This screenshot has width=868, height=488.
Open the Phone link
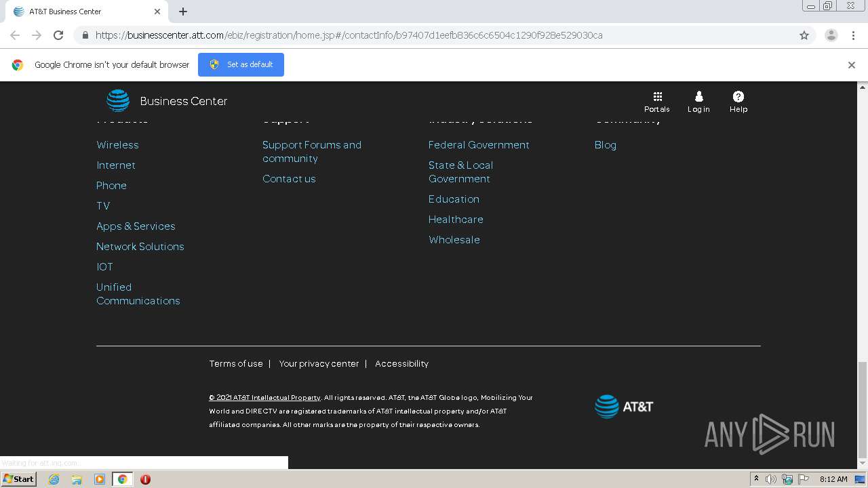[x=111, y=186]
